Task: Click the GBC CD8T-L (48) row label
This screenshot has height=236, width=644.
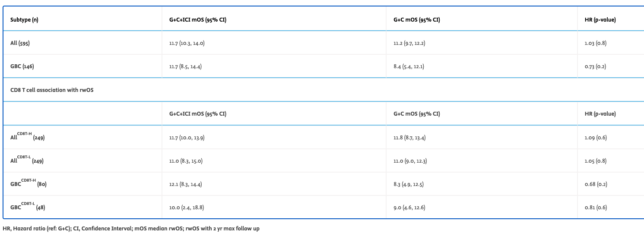Action: 28,208
